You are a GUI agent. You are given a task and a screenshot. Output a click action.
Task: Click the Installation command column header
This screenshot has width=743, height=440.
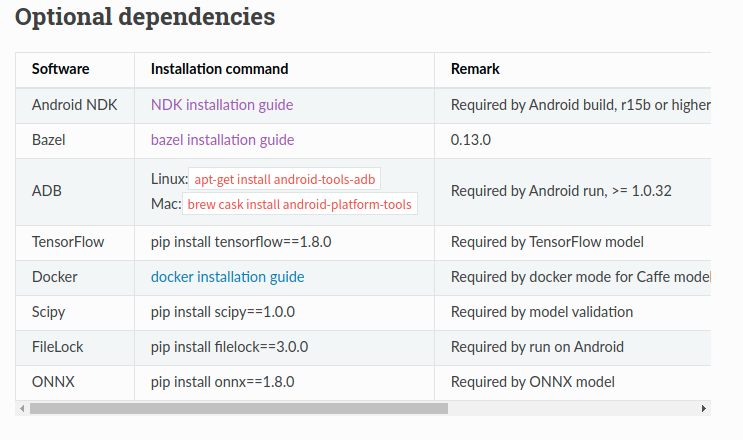[219, 69]
